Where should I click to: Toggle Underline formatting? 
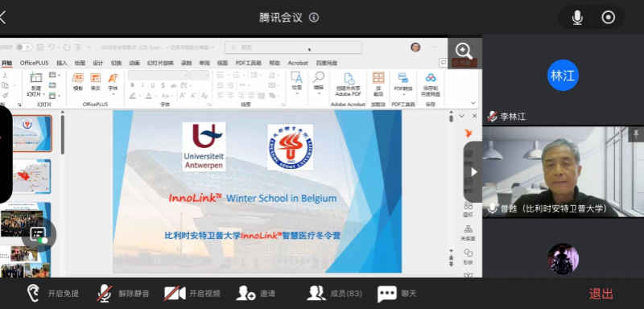click(153, 85)
